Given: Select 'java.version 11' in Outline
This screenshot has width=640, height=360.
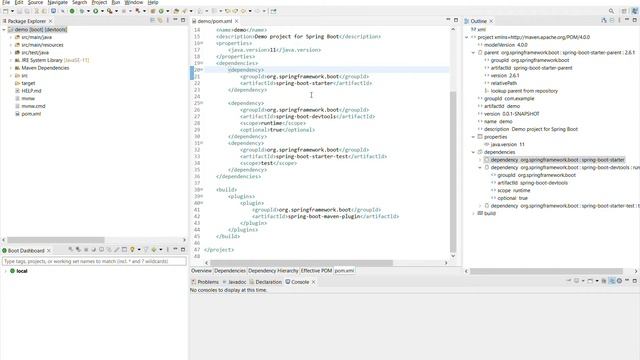Looking at the screenshot, I should point(507,144).
